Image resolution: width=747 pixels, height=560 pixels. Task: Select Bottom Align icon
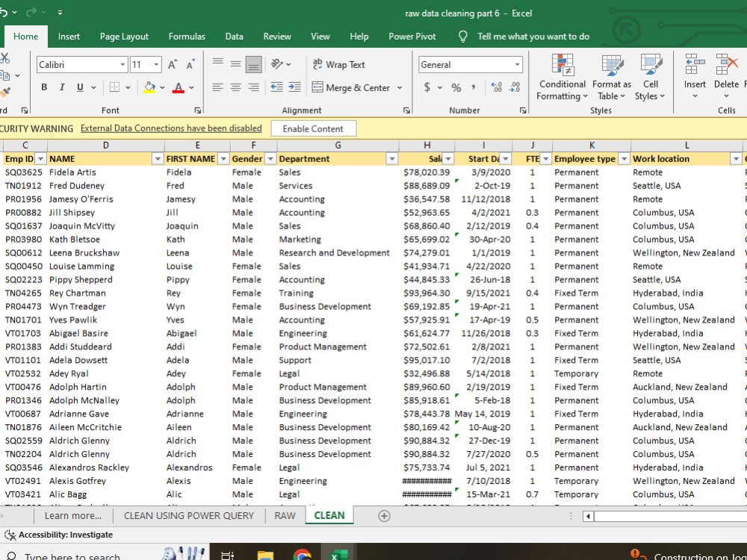click(253, 65)
